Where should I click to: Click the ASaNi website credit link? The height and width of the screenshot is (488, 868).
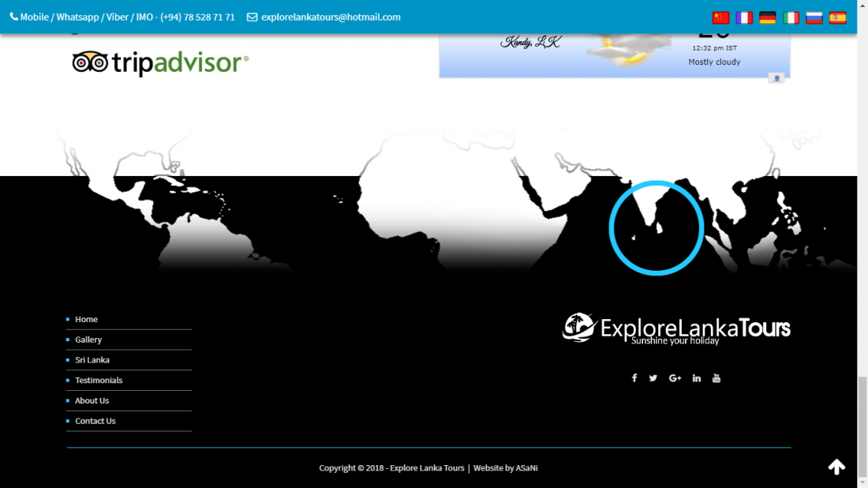click(526, 468)
